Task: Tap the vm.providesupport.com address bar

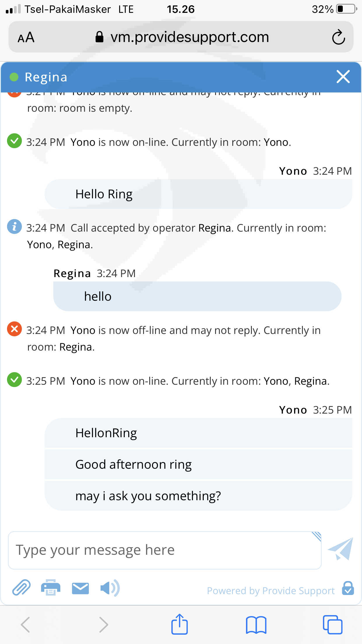Action: (182, 37)
